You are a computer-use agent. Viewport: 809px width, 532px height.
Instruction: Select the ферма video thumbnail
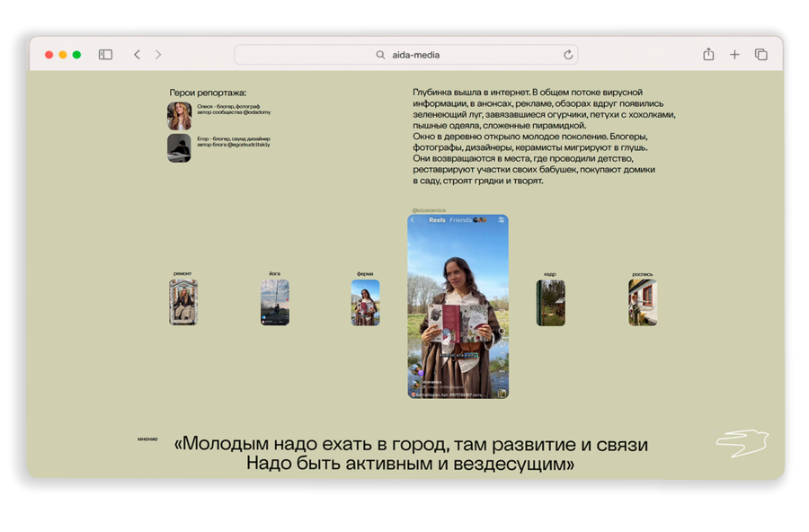[365, 302]
